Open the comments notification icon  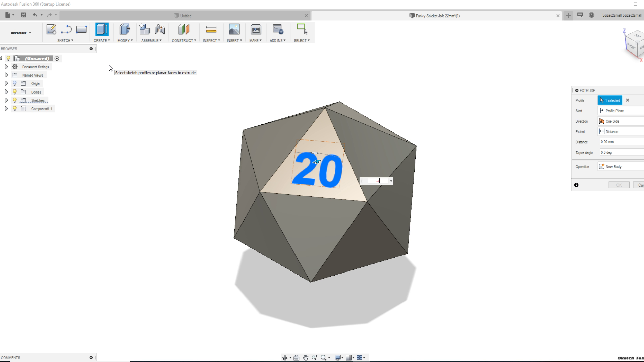pyautogui.click(x=580, y=15)
